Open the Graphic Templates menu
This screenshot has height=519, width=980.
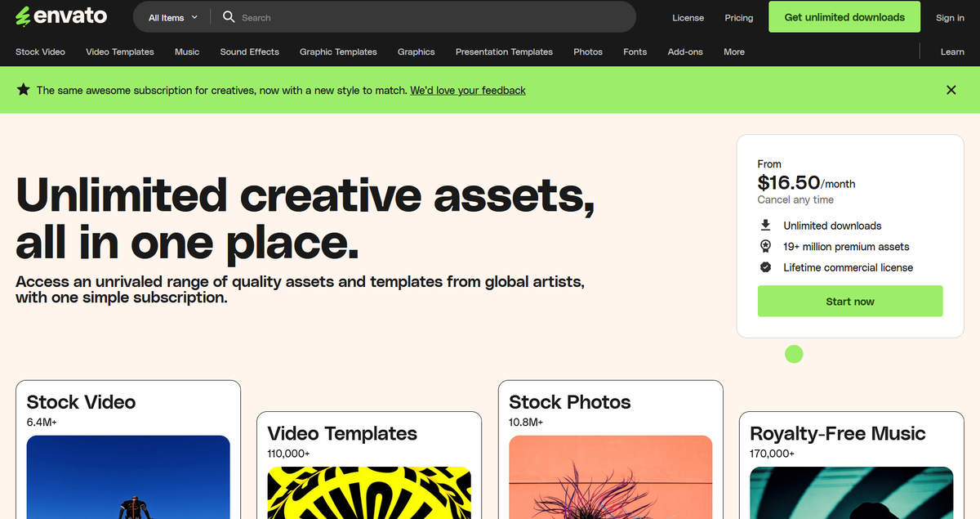[x=338, y=51]
